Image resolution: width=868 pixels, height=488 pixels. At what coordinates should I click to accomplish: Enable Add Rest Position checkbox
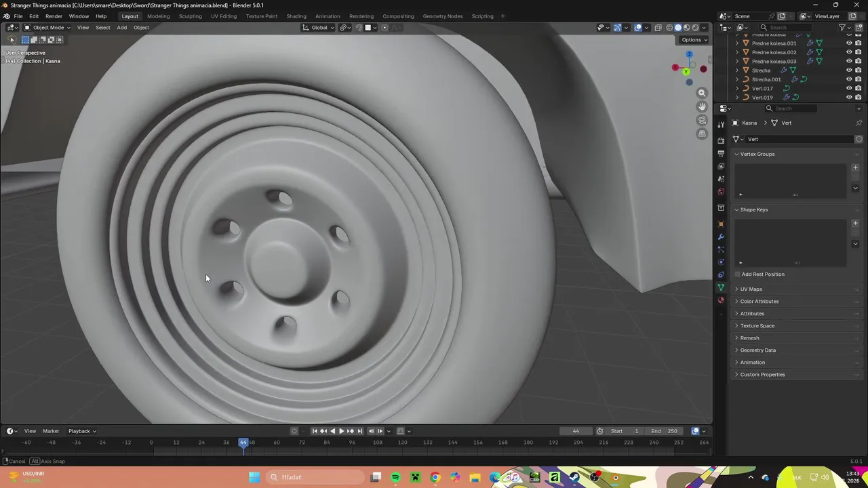(x=737, y=274)
